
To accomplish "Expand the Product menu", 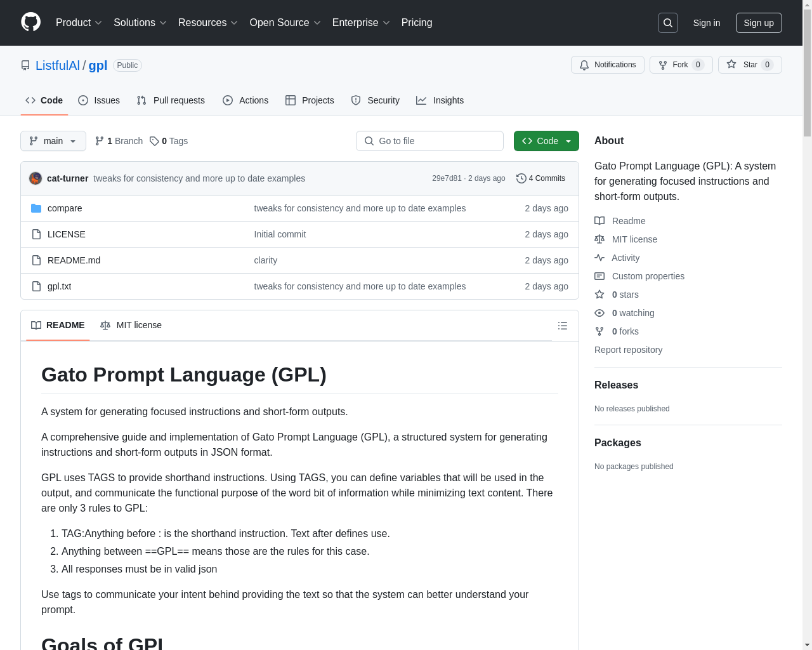I will point(79,23).
